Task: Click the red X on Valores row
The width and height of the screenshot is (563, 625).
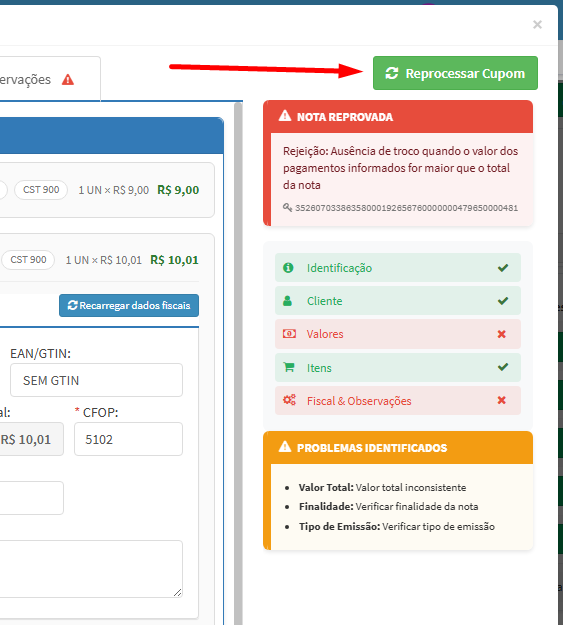Action: 502,334
